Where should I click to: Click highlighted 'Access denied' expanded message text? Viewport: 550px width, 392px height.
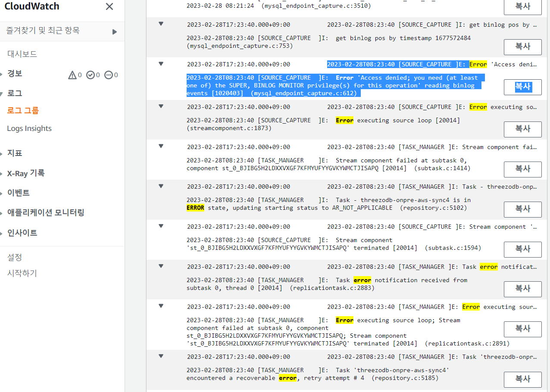click(335, 85)
